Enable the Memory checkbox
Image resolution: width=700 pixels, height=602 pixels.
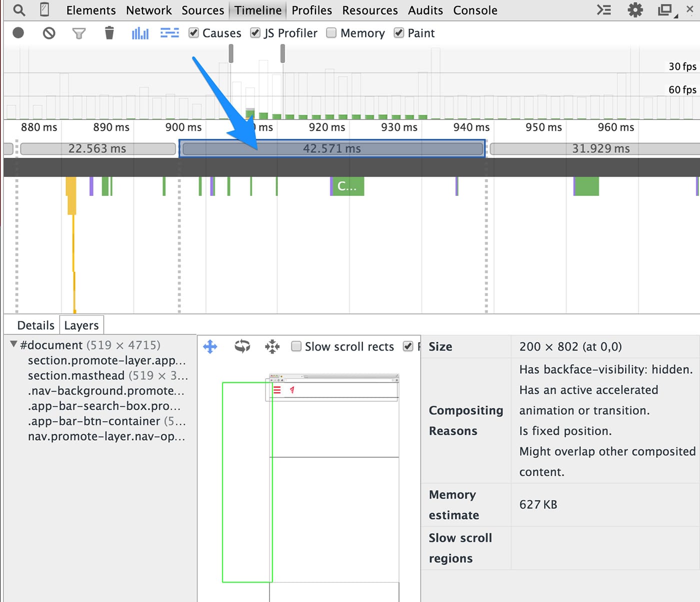click(x=331, y=32)
